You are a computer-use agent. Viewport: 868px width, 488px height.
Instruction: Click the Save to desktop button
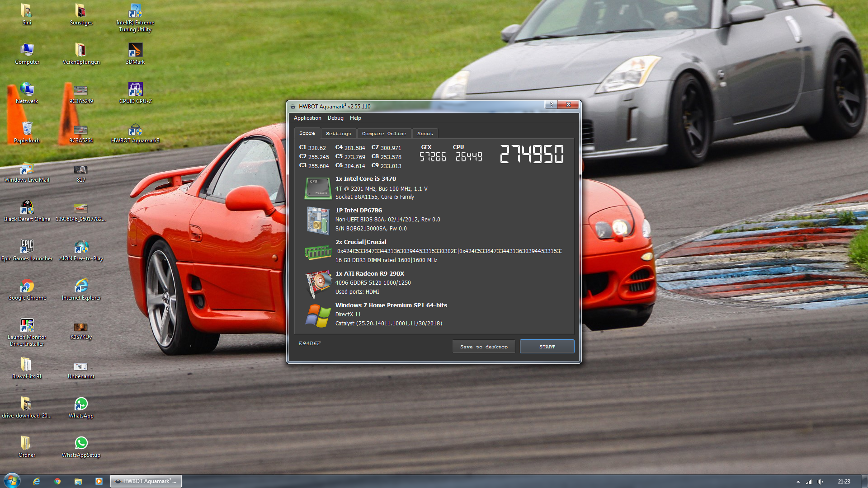484,347
